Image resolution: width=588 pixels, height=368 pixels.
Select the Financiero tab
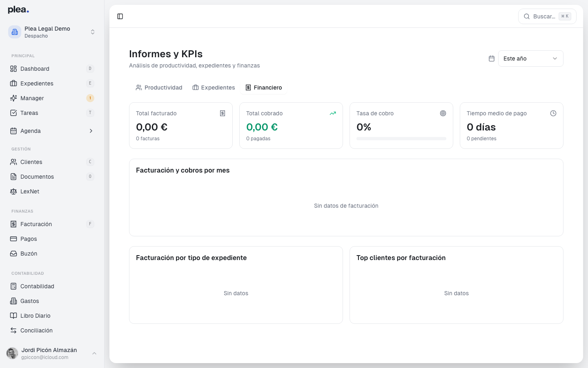click(x=264, y=88)
